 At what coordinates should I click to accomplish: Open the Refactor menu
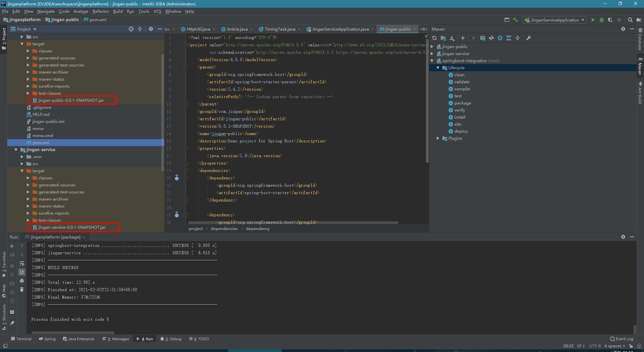(x=101, y=11)
